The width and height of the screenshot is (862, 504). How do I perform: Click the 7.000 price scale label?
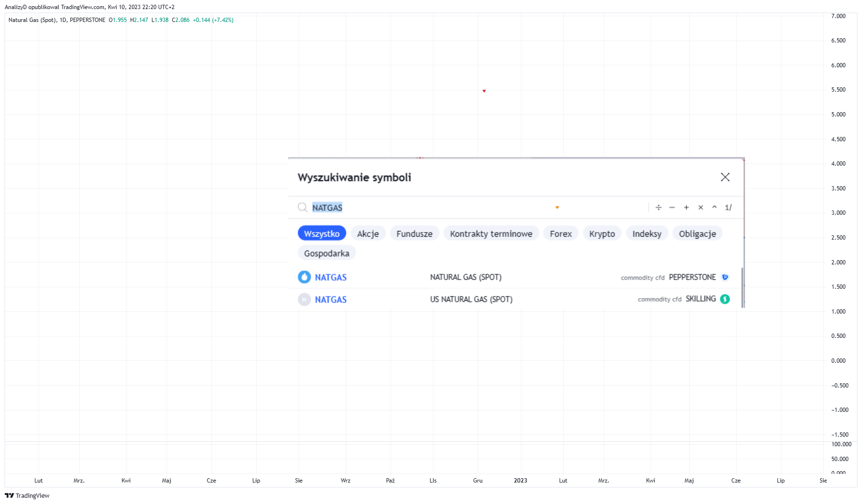(x=838, y=16)
